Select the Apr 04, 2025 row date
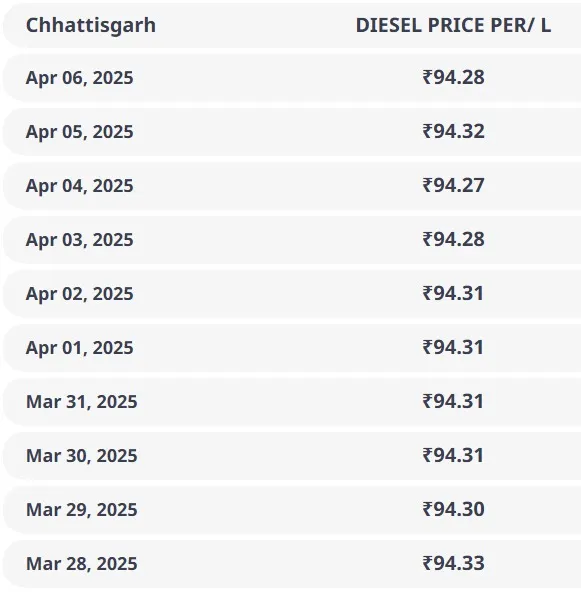 click(x=79, y=186)
